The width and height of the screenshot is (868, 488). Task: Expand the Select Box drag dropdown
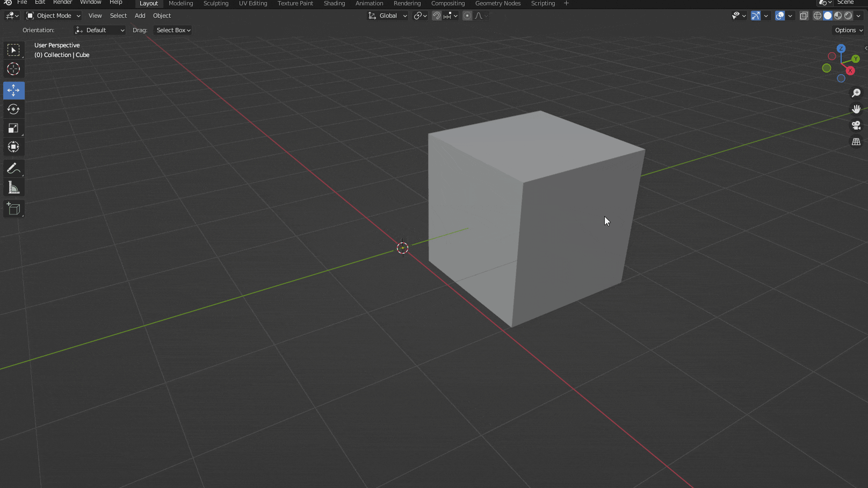pyautogui.click(x=172, y=30)
